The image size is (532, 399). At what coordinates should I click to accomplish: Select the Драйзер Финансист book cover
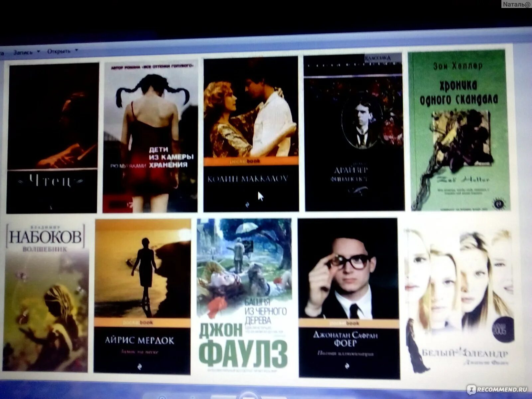coord(354,132)
